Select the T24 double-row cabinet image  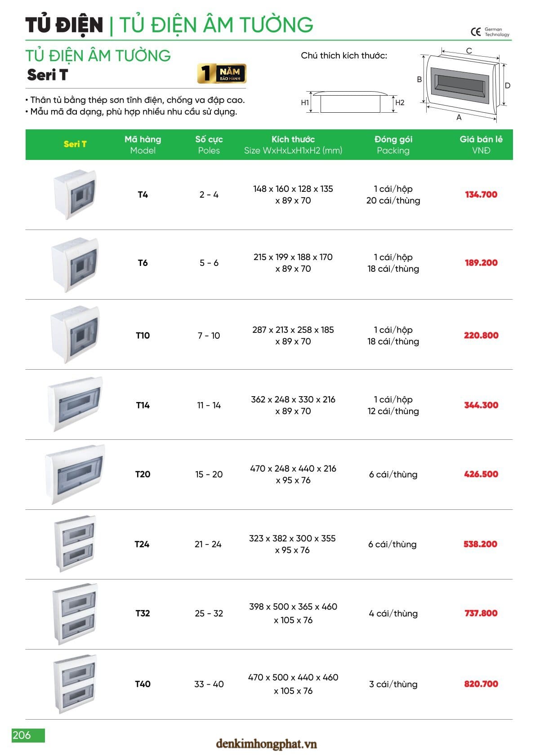[75, 544]
